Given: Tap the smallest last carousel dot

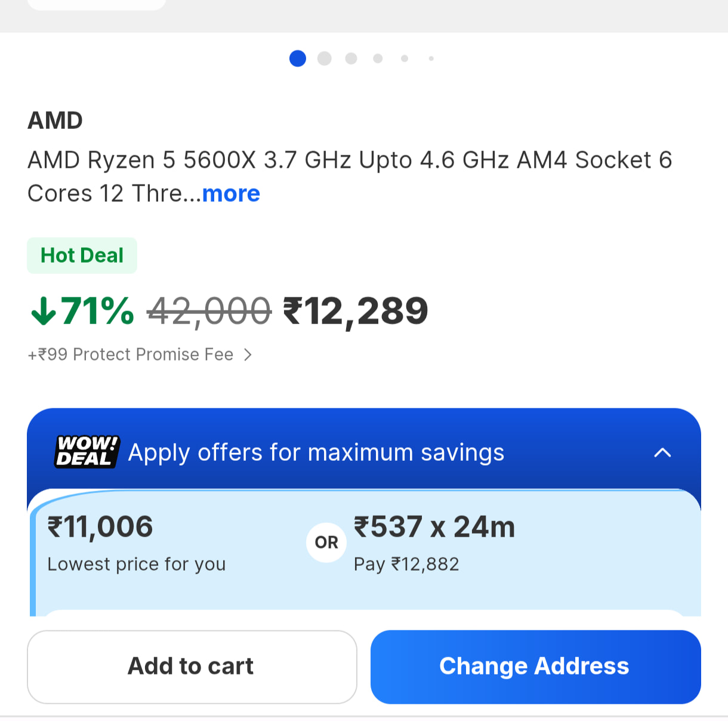Looking at the screenshot, I should tap(431, 58).
